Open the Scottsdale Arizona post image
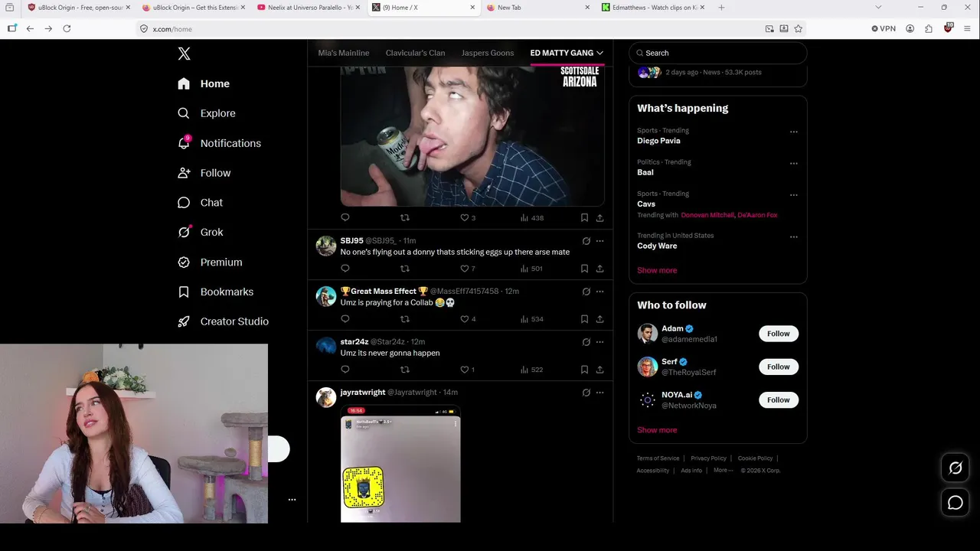Viewport: 980px width, 551px height. pyautogui.click(x=472, y=136)
